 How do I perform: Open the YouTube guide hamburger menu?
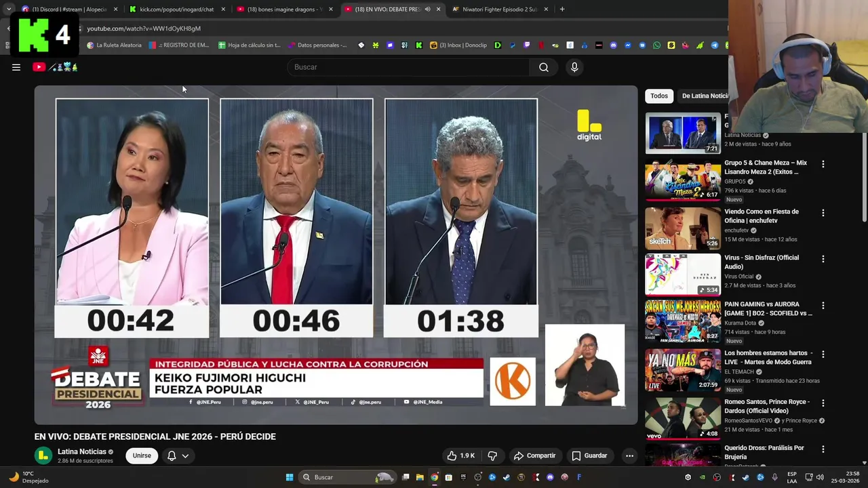[x=16, y=67]
